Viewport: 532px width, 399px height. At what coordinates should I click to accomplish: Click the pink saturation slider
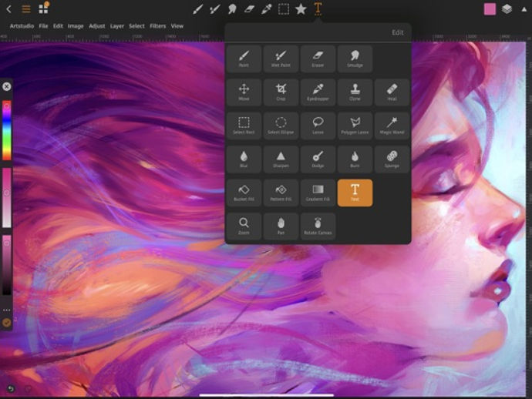point(7,198)
